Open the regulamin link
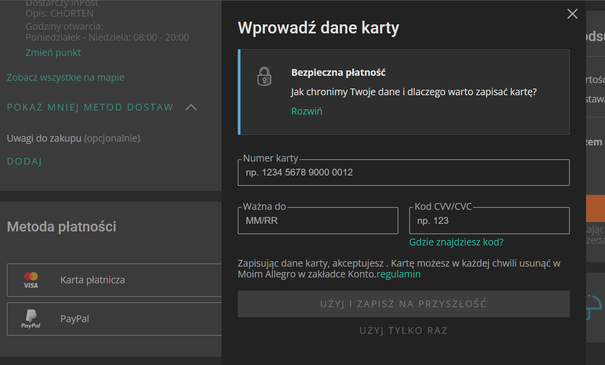605x365 pixels. tap(398, 274)
